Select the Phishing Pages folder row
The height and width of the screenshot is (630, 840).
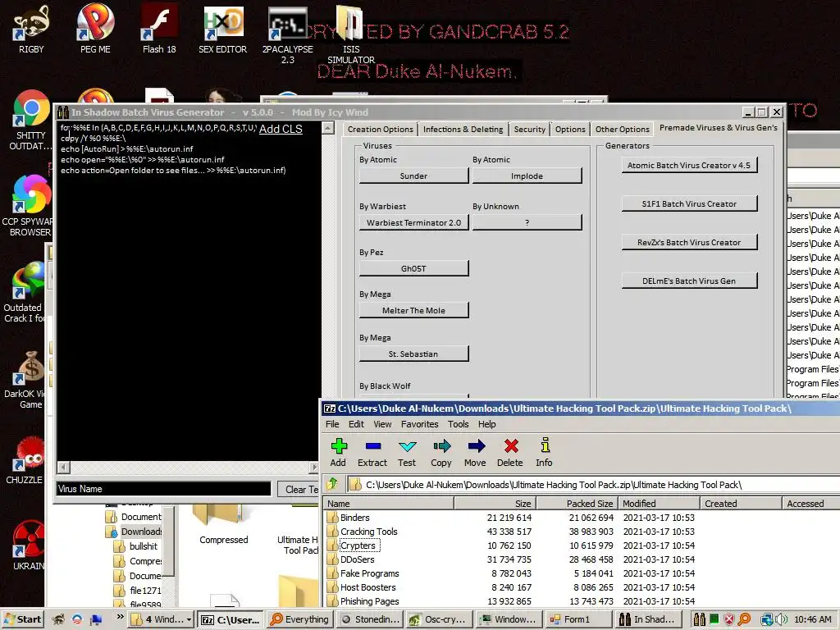tap(582, 601)
